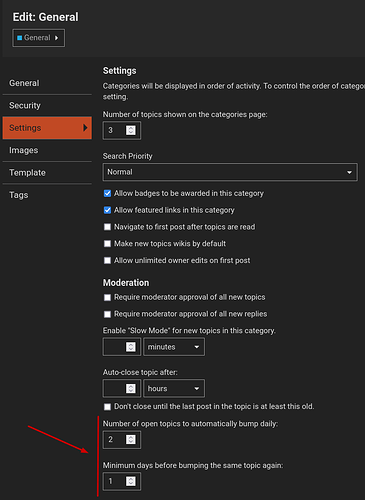The image size is (365, 500).
Task: Open the General category breadcrumb button
Action: [x=39, y=38]
